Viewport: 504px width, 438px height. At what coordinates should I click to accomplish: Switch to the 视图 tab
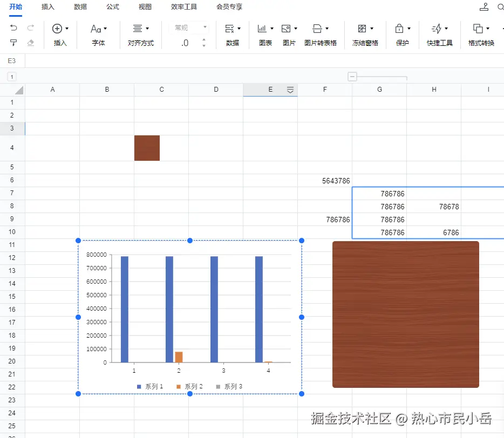[145, 7]
